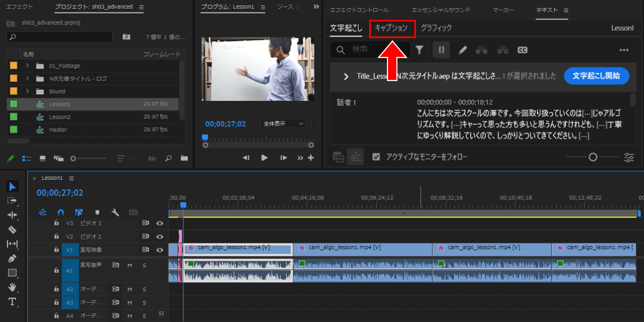Switch to the 文字起こし tab
The height and width of the screenshot is (322, 644).
coord(346,27)
